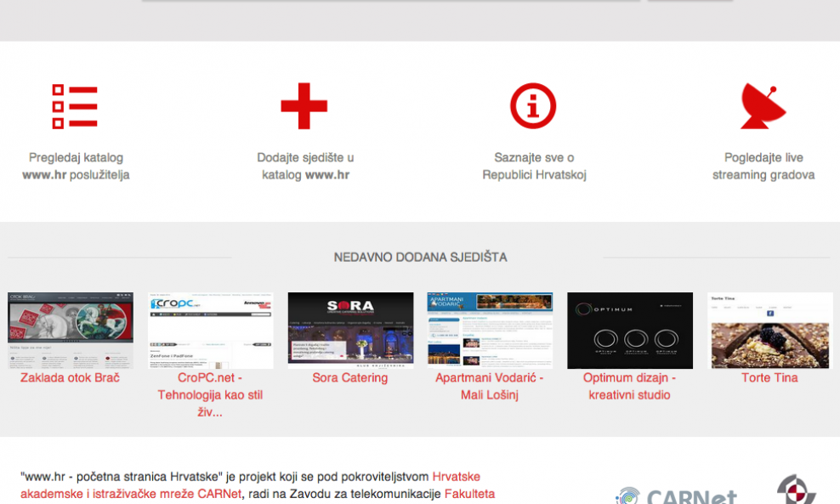Follow the 'Sora Catering' text link
This screenshot has width=840, height=504.
click(x=350, y=377)
